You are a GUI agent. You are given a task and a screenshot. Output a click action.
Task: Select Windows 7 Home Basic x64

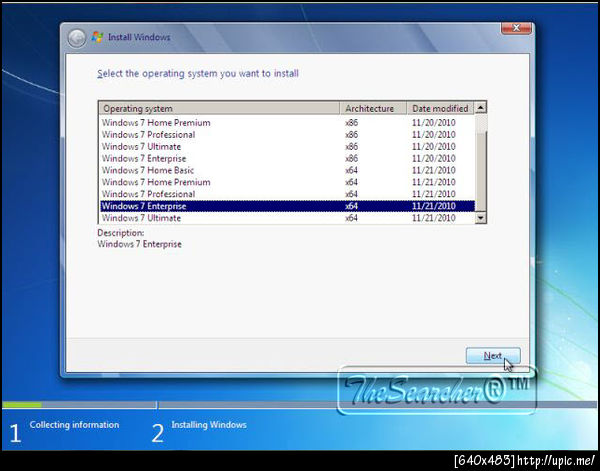tap(287, 170)
